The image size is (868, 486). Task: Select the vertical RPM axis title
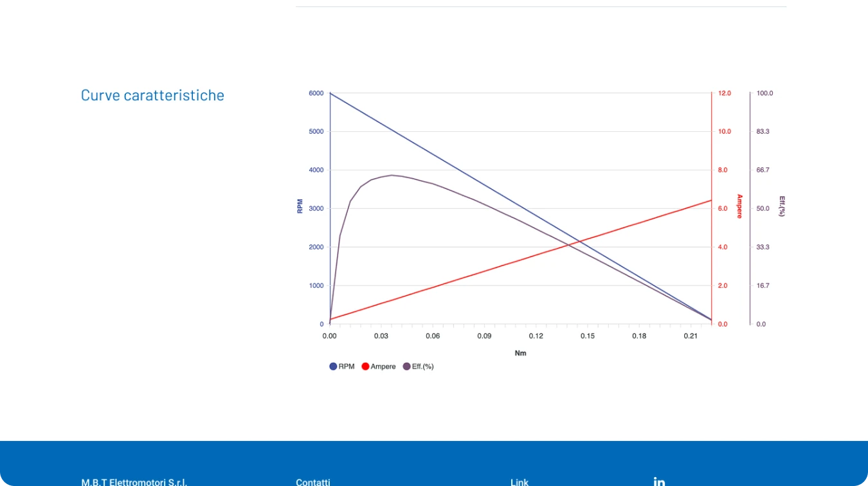click(300, 206)
